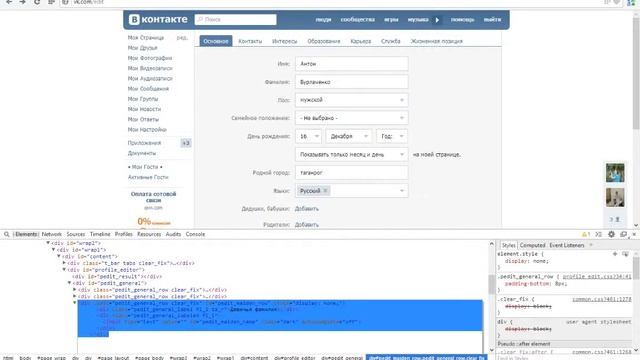Open DevTools Resources panel

point(149,234)
